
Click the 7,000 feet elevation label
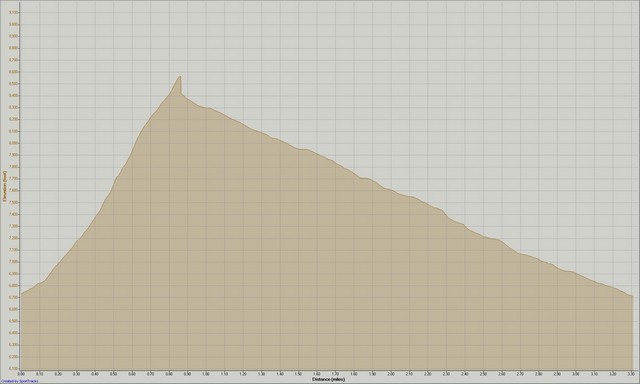pyautogui.click(x=14, y=262)
